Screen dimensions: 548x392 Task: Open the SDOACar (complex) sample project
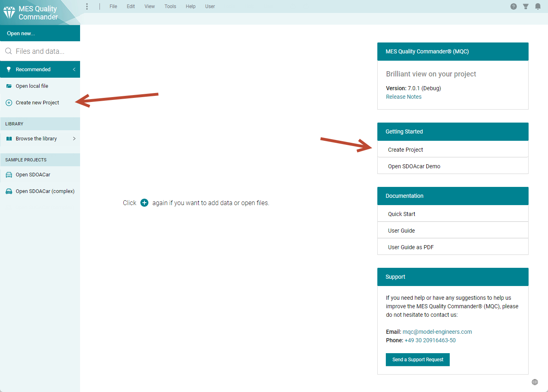(x=45, y=191)
